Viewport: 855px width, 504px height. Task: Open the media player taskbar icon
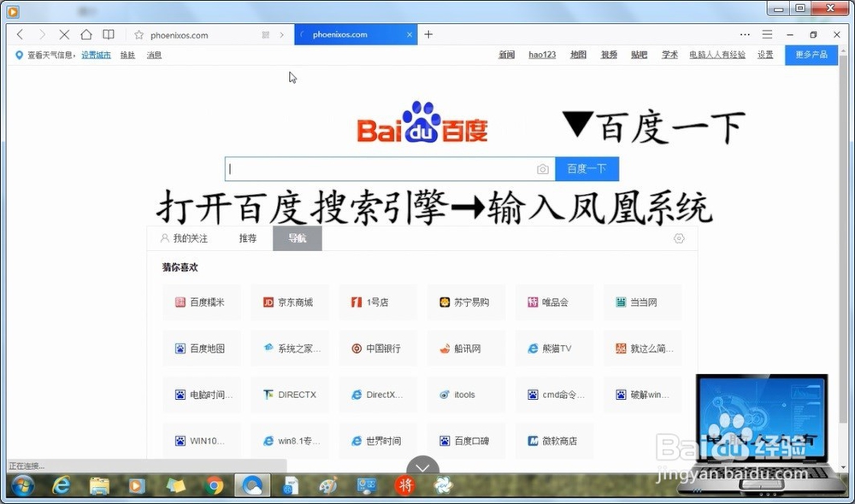[x=136, y=485]
